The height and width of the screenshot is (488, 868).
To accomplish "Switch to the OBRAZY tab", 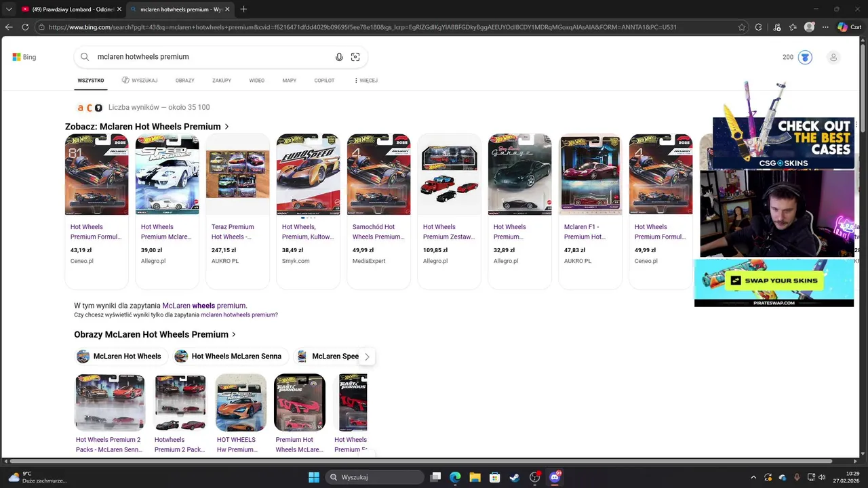I will [184, 81].
